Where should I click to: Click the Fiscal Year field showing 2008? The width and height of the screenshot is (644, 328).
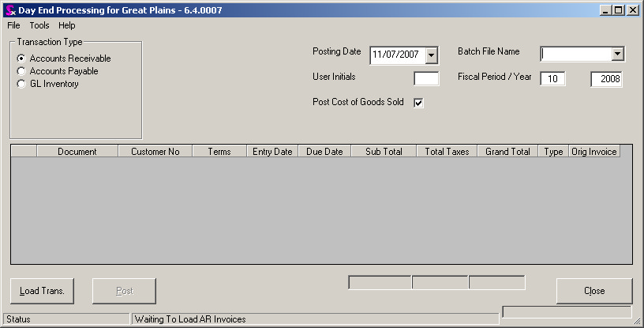point(606,79)
